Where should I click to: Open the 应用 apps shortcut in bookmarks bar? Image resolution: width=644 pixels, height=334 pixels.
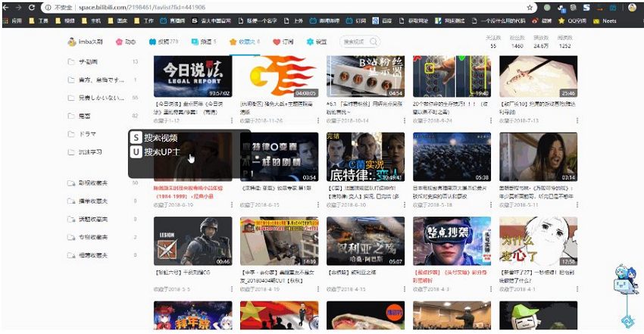13,20
